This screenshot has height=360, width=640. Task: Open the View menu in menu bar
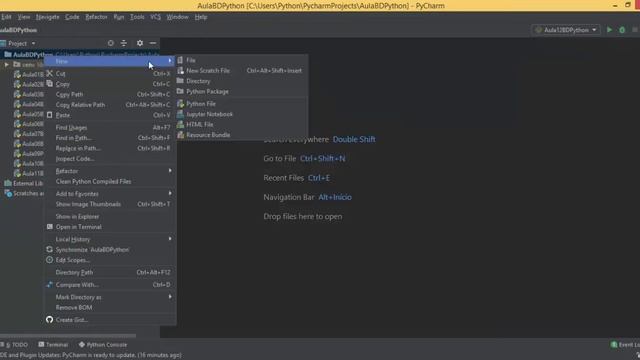[24, 17]
